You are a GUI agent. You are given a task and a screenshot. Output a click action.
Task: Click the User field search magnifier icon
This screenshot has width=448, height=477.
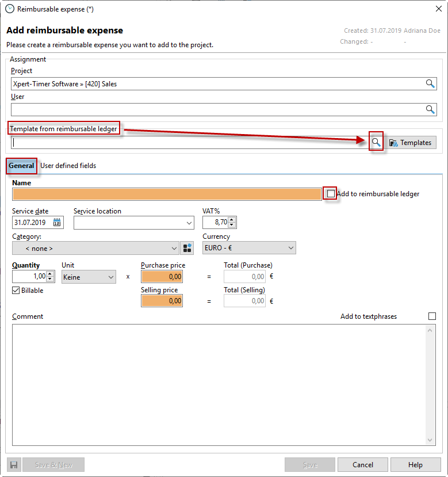(x=430, y=109)
